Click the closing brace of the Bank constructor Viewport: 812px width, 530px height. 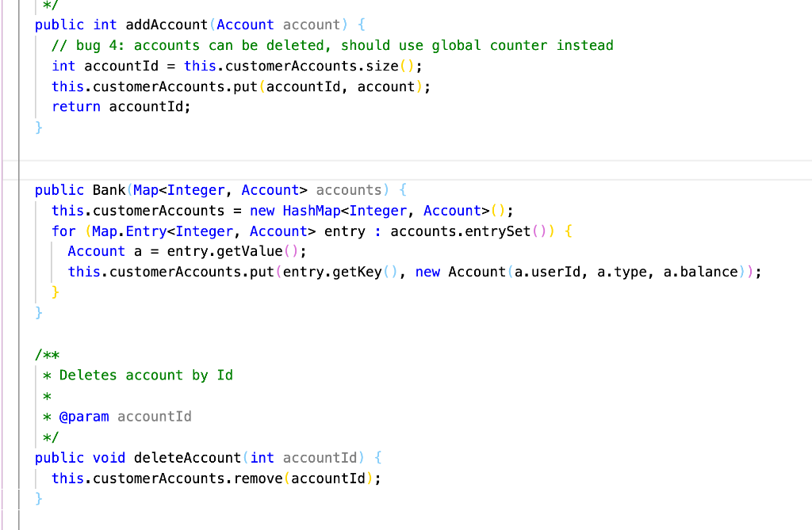click(38, 312)
